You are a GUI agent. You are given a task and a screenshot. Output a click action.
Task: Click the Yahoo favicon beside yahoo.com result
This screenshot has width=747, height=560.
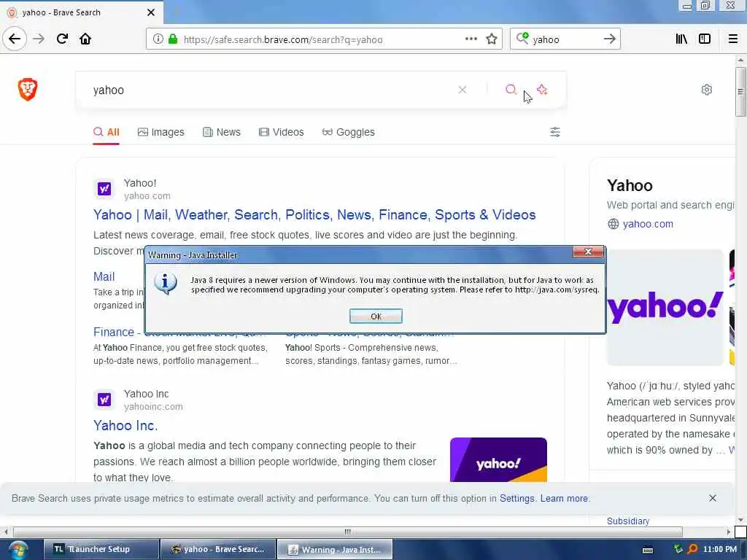coord(104,189)
